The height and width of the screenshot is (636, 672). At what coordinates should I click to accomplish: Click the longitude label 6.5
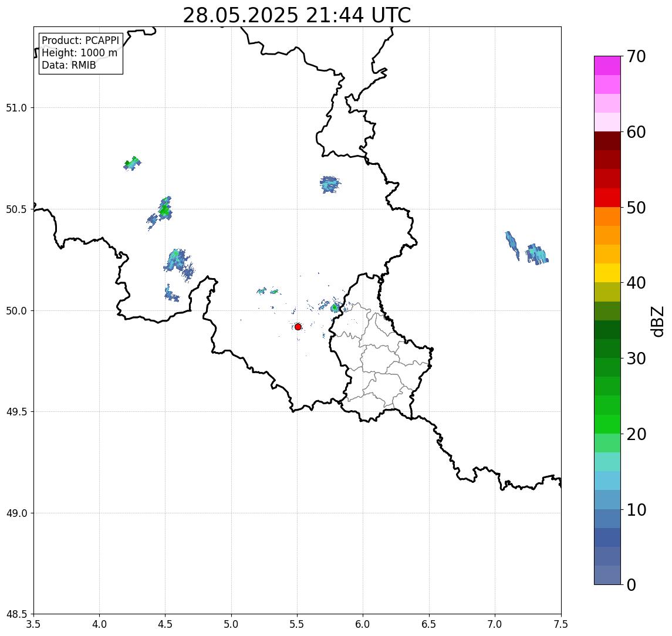click(429, 624)
